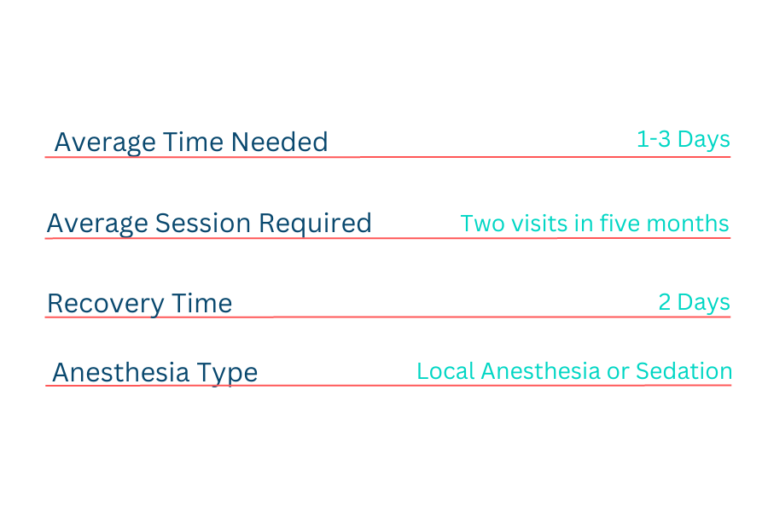Screen dimensions: 768x512
Task: Click the "Recovery Time" label
Action: coord(140,303)
